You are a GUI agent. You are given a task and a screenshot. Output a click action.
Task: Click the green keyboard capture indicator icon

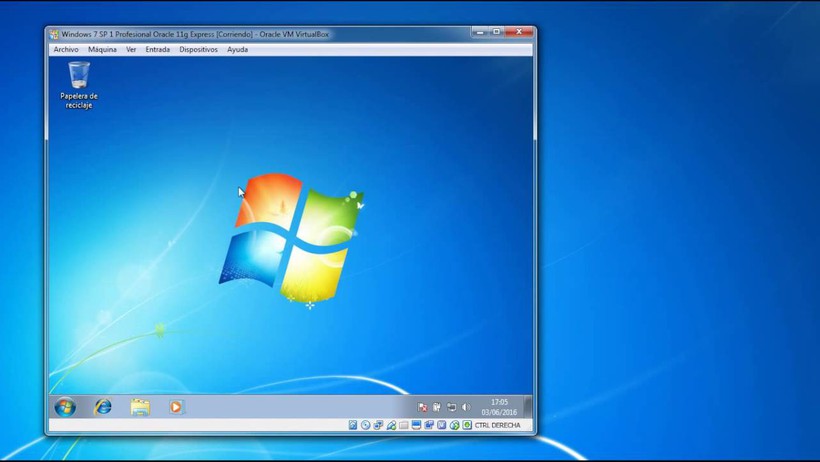pos(467,425)
